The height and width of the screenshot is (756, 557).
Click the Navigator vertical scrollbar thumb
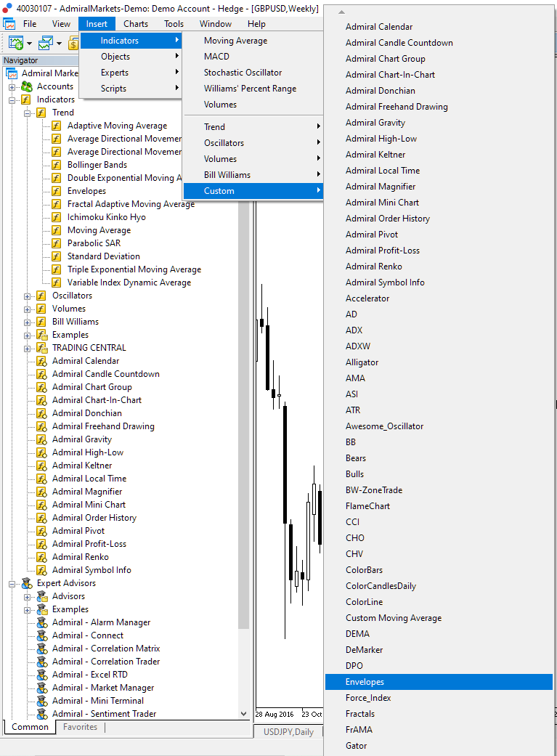[x=243, y=415]
